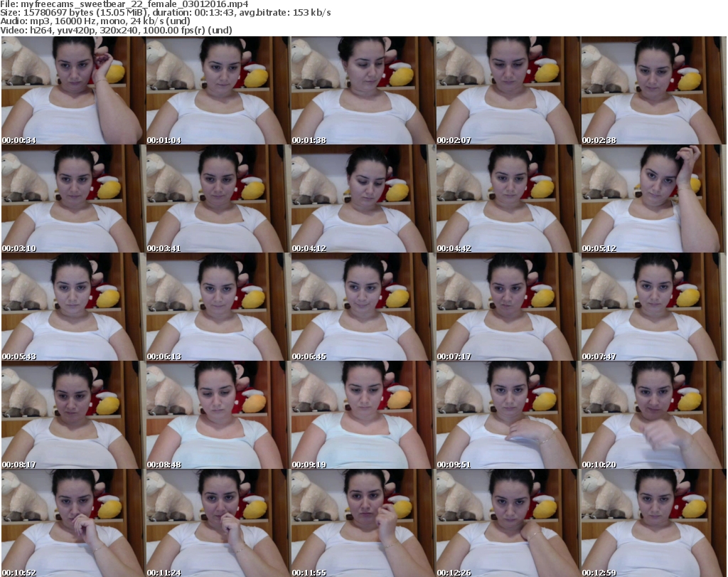728x577 pixels.
Task: Choose the thumbnail timestamped 00:09:19
Action: click(x=363, y=415)
